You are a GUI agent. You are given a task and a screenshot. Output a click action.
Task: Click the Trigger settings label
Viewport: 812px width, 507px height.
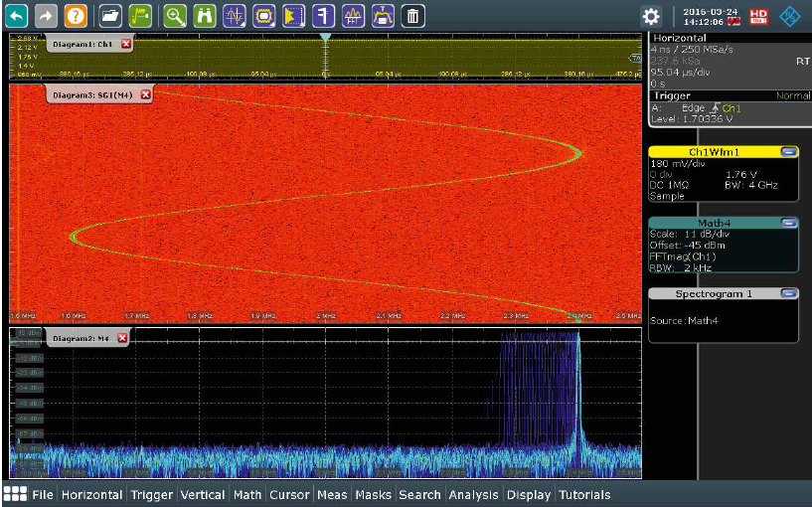672,96
